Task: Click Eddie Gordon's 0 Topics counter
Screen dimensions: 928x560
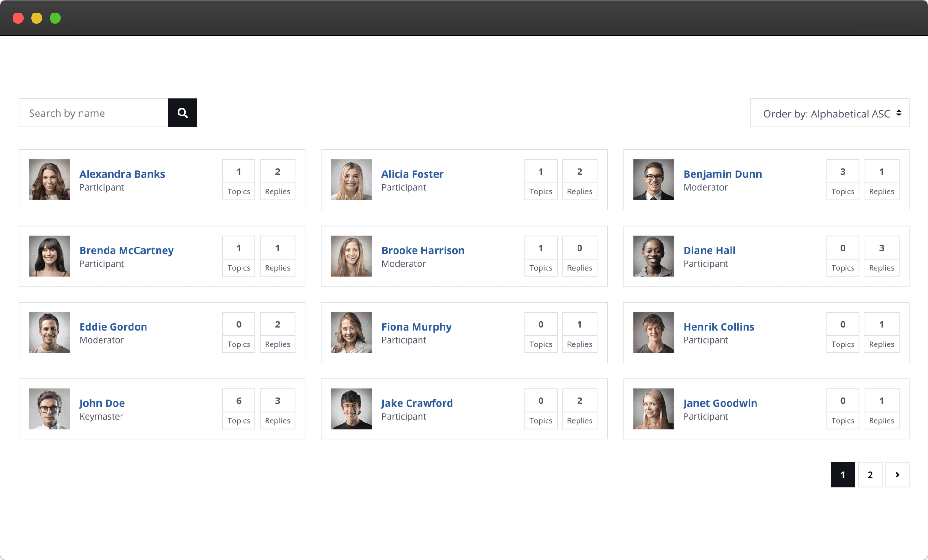Action: [239, 333]
